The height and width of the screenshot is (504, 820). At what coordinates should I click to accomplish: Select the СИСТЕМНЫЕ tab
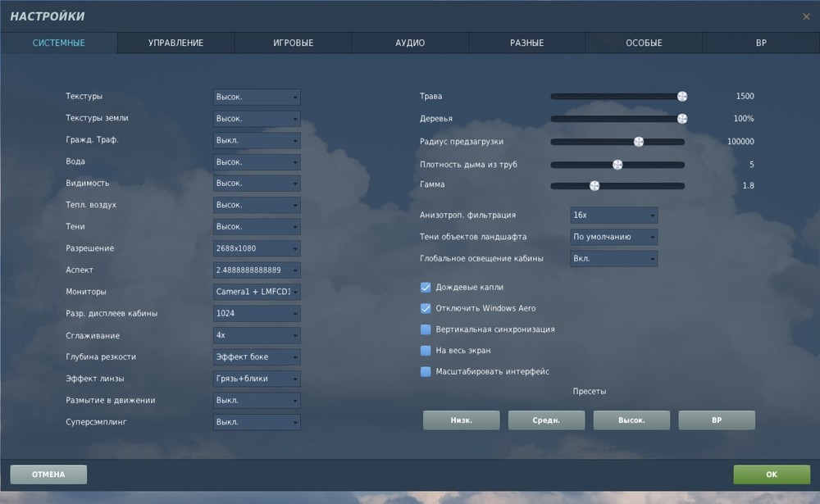tap(58, 43)
